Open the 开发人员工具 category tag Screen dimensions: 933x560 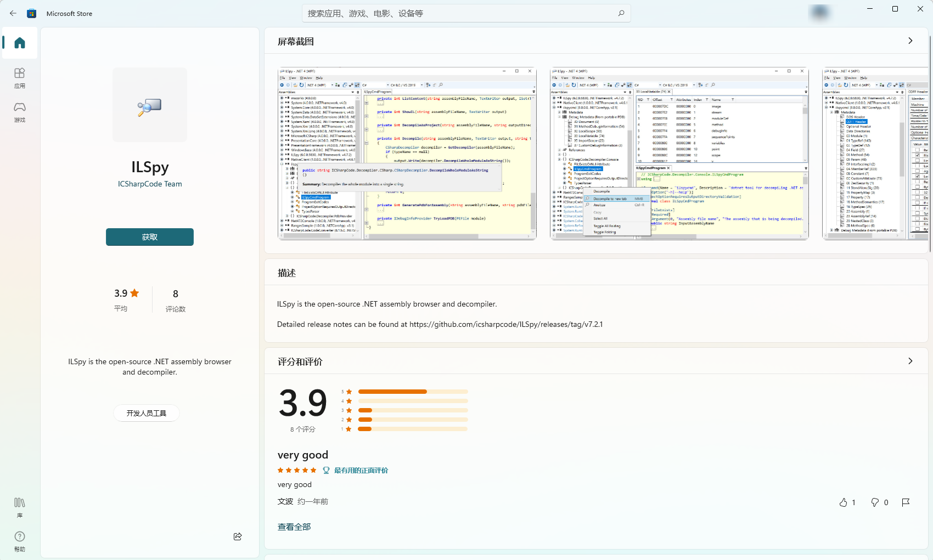pos(147,413)
